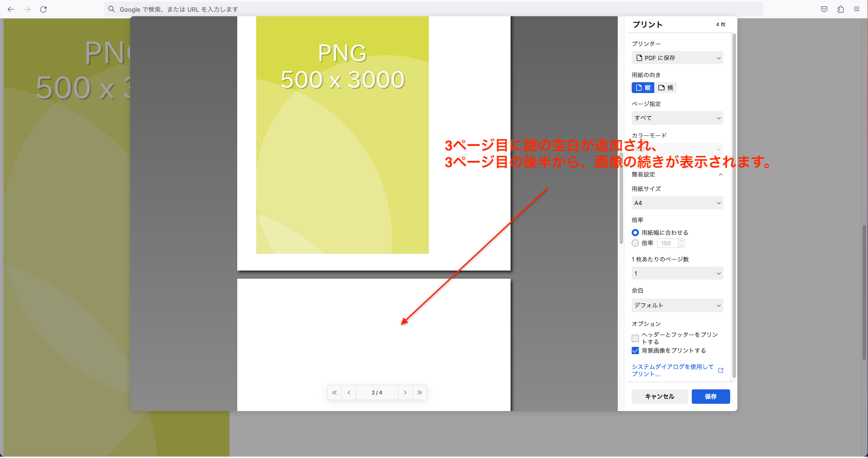
Task: Click the PNG 500 x 3000 preview image
Action: tap(343, 135)
